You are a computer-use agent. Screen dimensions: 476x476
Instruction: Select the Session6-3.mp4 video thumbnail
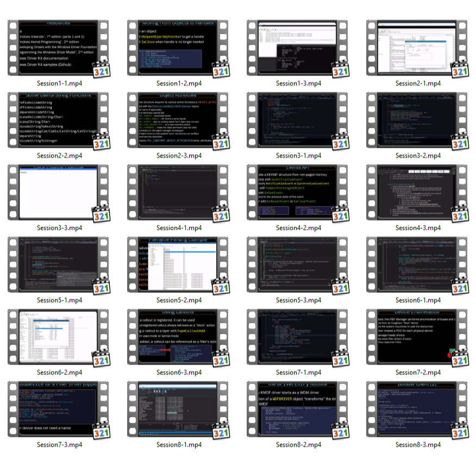[178, 337]
